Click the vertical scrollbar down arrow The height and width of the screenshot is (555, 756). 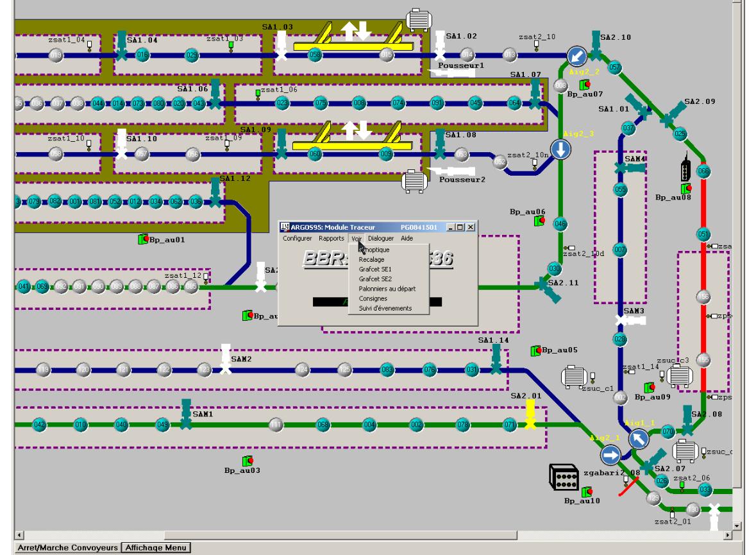pos(737,526)
